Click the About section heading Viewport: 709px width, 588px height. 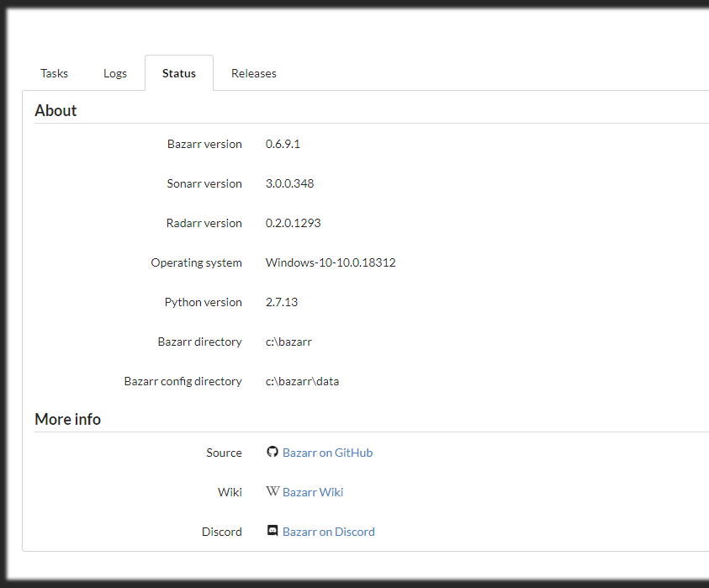(56, 111)
